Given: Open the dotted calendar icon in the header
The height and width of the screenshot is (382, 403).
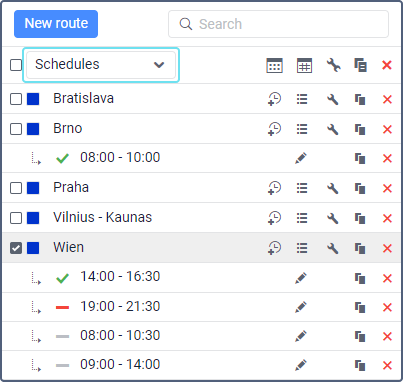Looking at the screenshot, I should [275, 65].
